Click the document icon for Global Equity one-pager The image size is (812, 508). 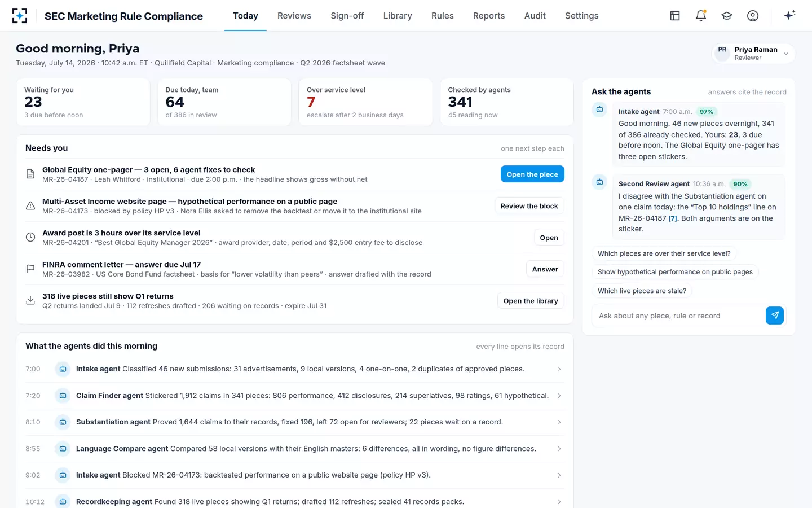pyautogui.click(x=30, y=174)
